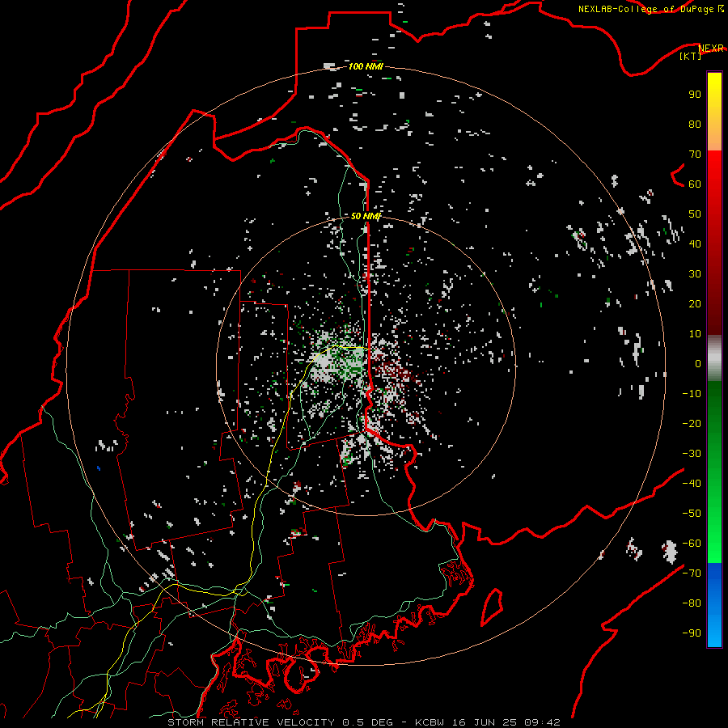Click the 90 value on the velocity scale
Image resolution: width=728 pixels, height=728 pixels.
[695, 95]
